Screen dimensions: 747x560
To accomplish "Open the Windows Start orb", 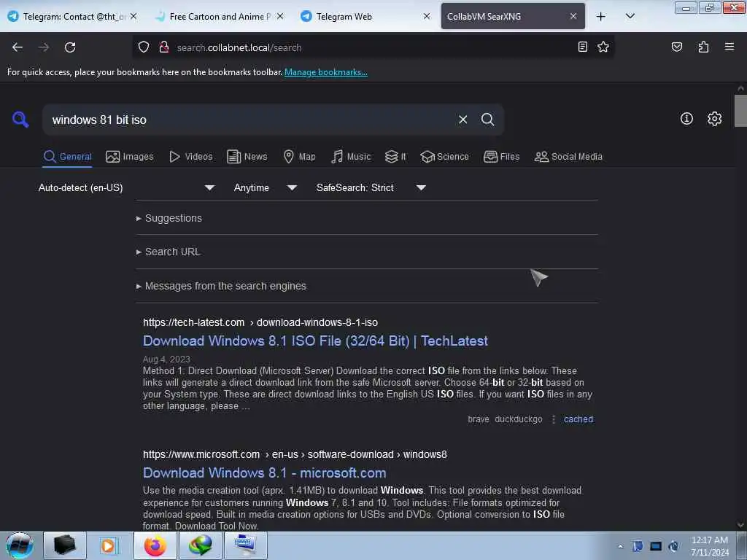I will 20,545.
